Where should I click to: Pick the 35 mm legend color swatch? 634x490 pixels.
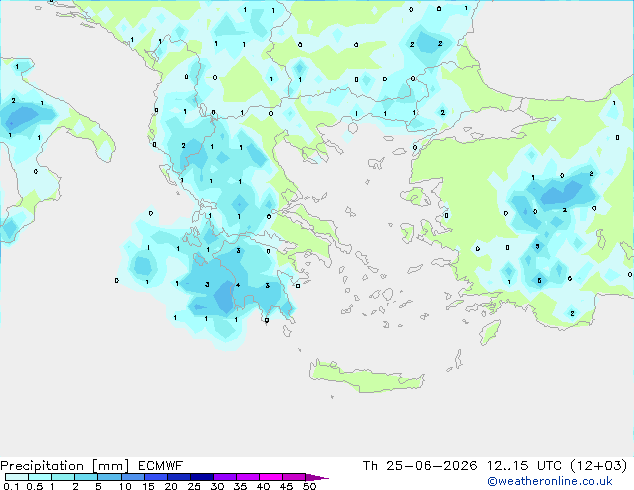247,477
